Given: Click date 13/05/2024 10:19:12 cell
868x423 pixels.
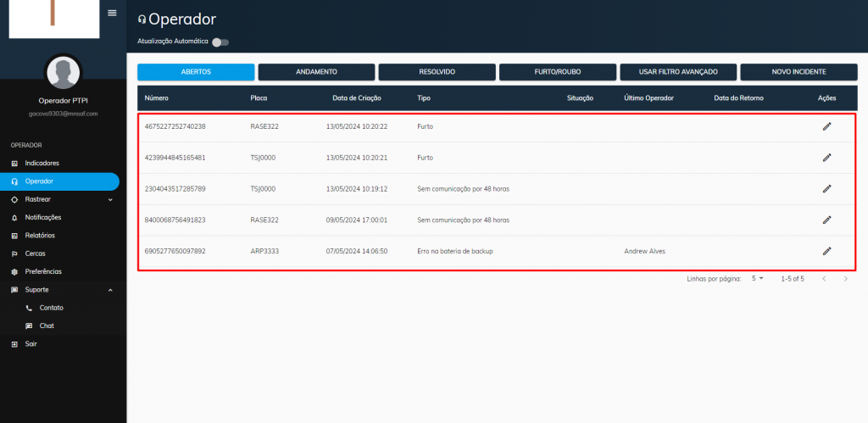Looking at the screenshot, I should click(357, 189).
